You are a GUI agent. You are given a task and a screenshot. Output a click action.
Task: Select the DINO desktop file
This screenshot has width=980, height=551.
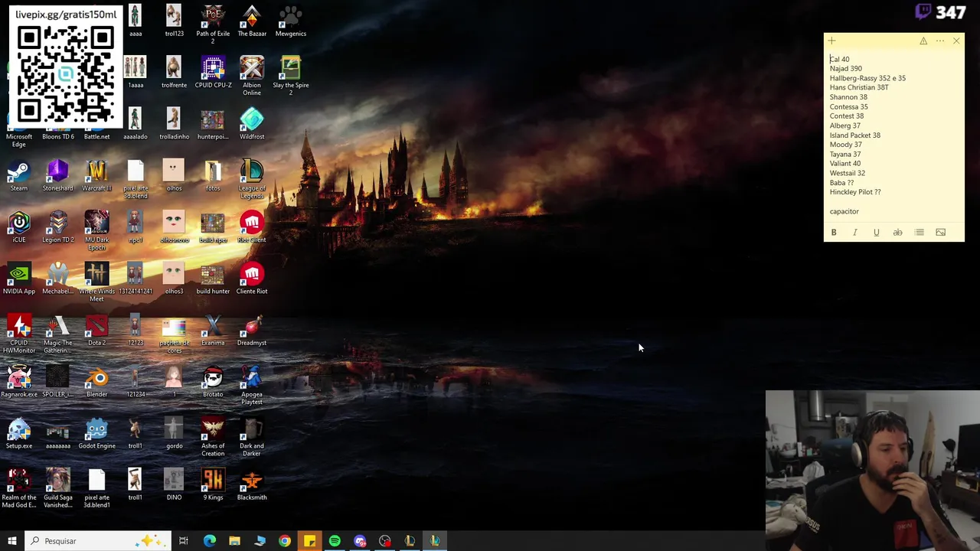(x=174, y=484)
